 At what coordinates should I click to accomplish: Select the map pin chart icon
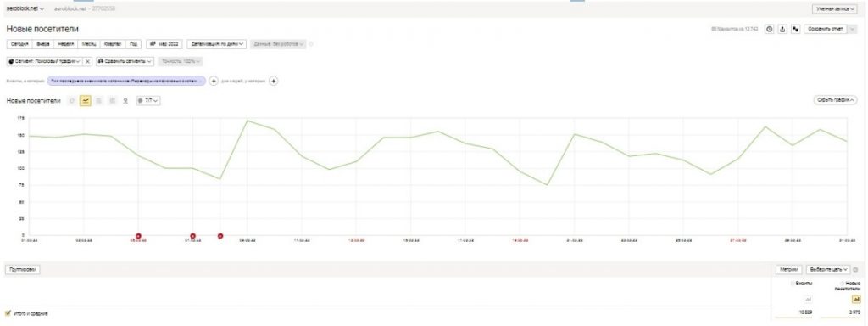pyautogui.click(x=125, y=101)
